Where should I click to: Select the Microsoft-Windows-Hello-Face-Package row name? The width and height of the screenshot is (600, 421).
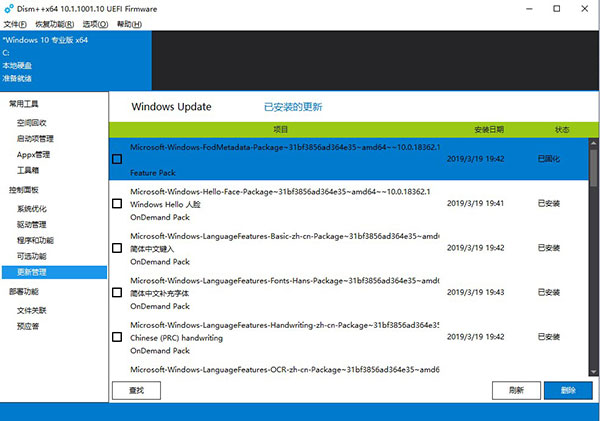[280, 192]
